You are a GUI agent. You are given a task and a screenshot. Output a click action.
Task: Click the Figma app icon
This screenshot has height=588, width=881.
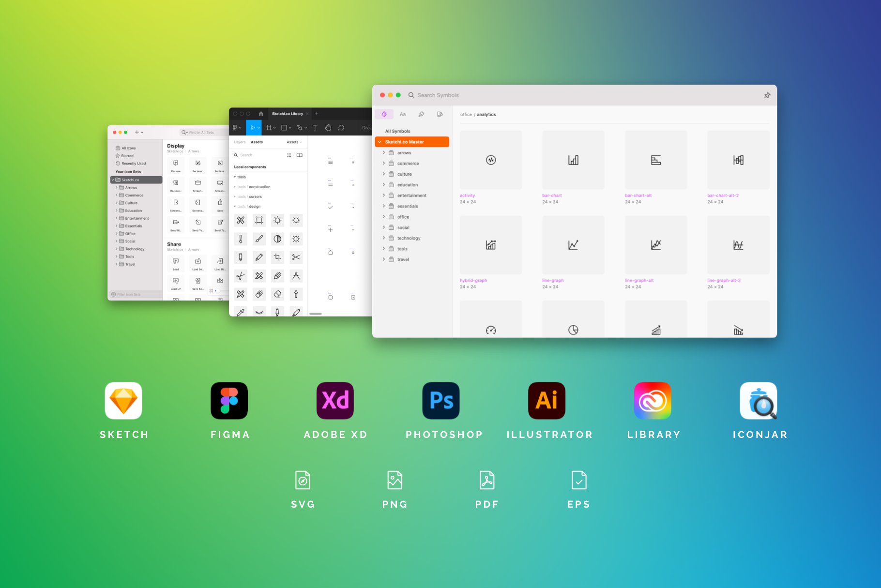tap(229, 401)
